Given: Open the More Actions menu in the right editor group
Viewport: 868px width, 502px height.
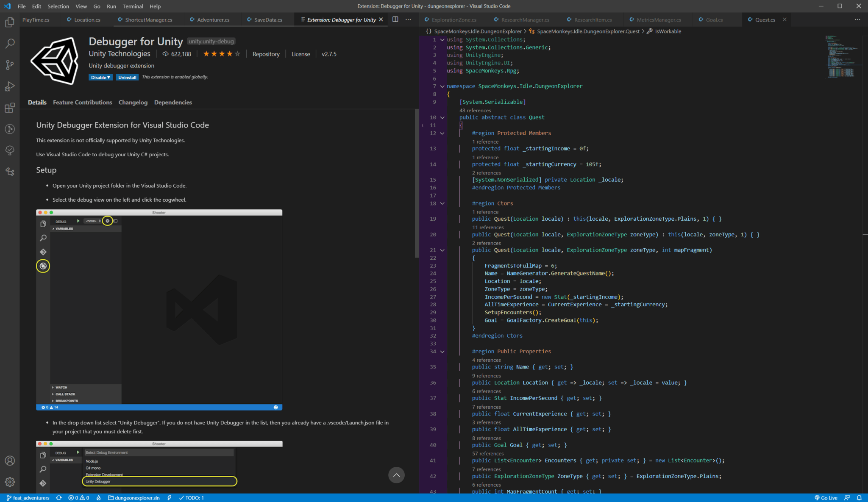Looking at the screenshot, I should coord(857,19).
